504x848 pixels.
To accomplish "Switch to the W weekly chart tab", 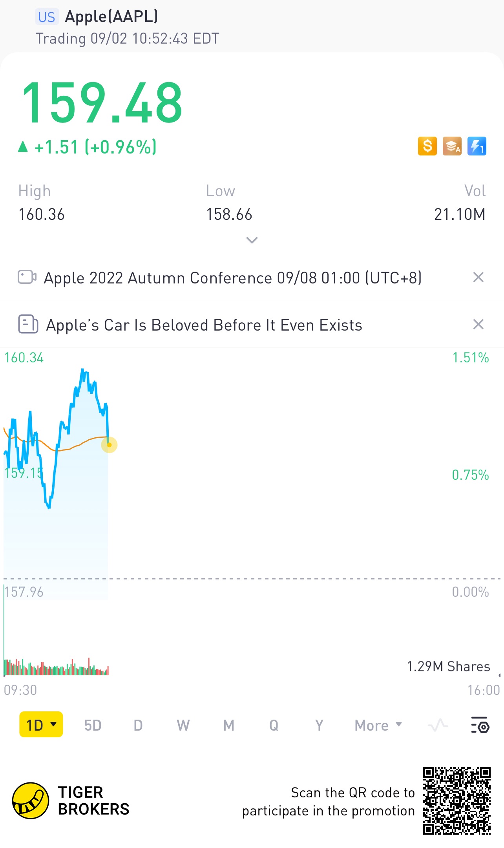I will [x=183, y=725].
